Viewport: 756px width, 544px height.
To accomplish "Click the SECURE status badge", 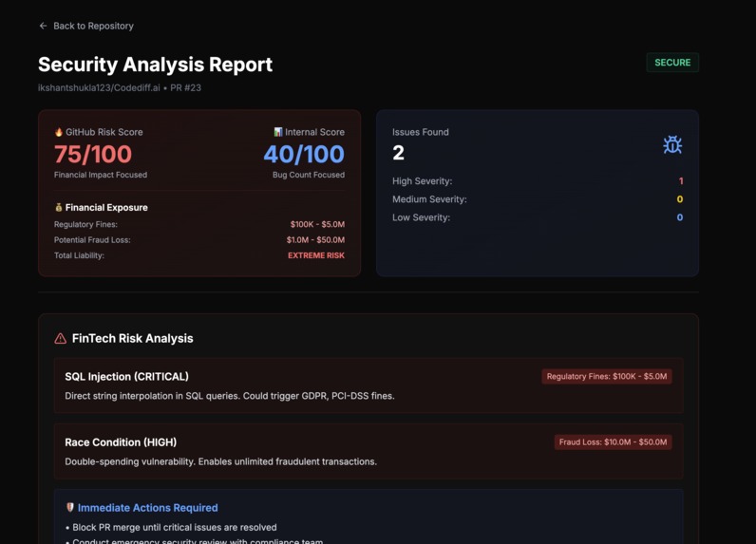I will point(672,63).
